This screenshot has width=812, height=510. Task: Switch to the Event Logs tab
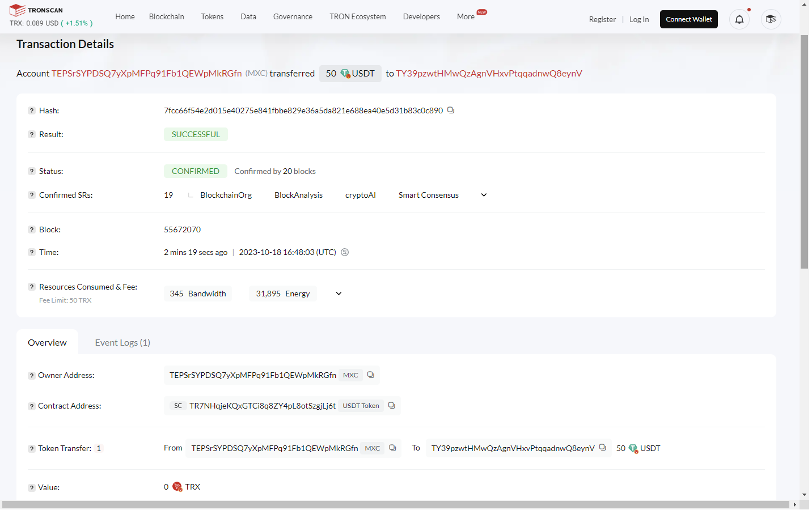point(122,343)
